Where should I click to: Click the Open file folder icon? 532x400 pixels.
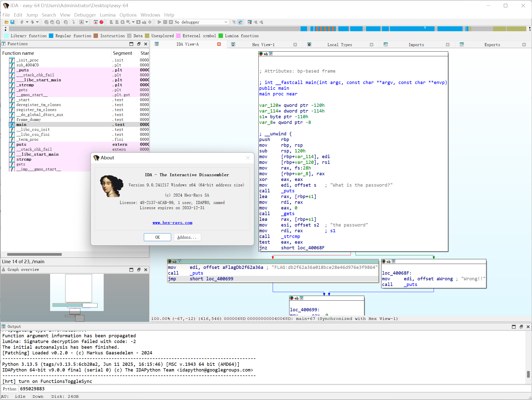(x=7, y=22)
